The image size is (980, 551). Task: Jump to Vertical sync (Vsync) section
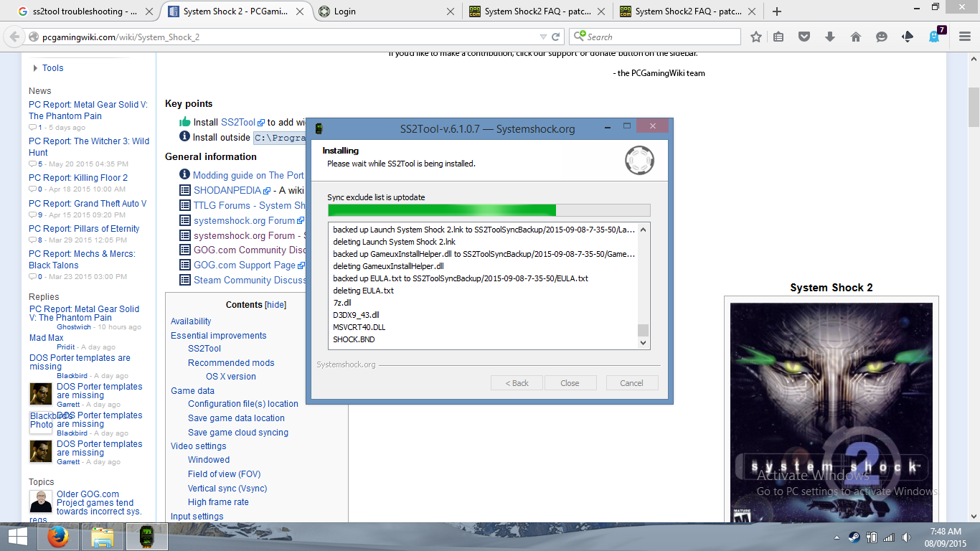227,489
